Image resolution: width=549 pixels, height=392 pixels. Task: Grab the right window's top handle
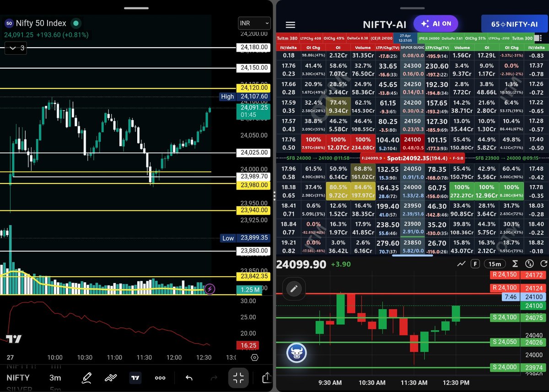click(x=413, y=8)
